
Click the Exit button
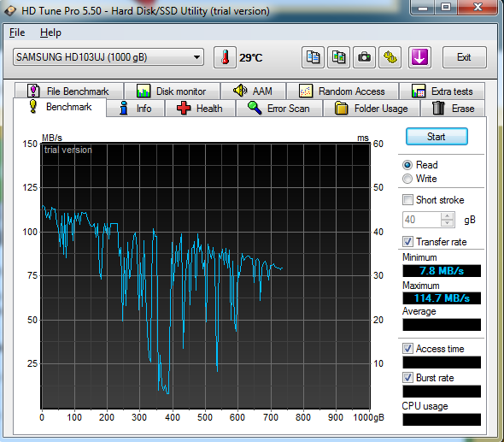(465, 57)
